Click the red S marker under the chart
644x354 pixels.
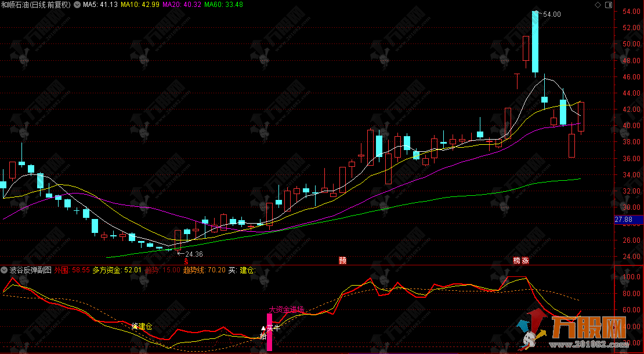click(x=186, y=261)
